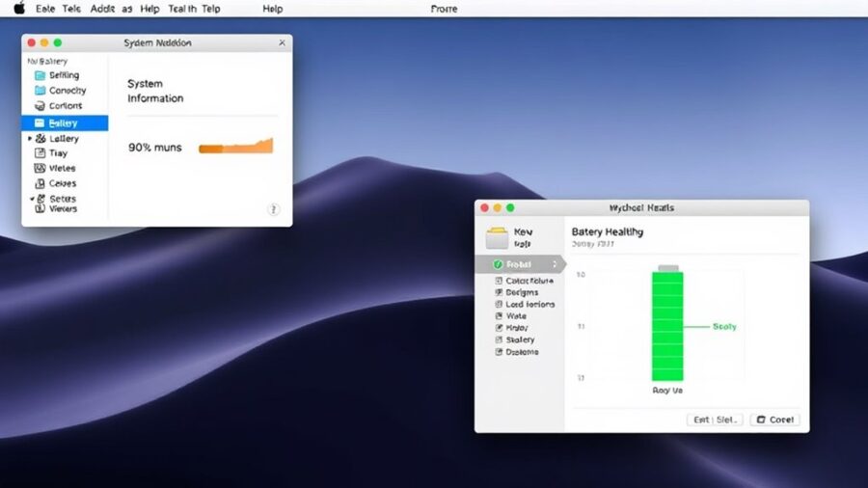Toggle the Colcct Folure checkbox
The height and width of the screenshot is (488, 868).
(x=499, y=281)
